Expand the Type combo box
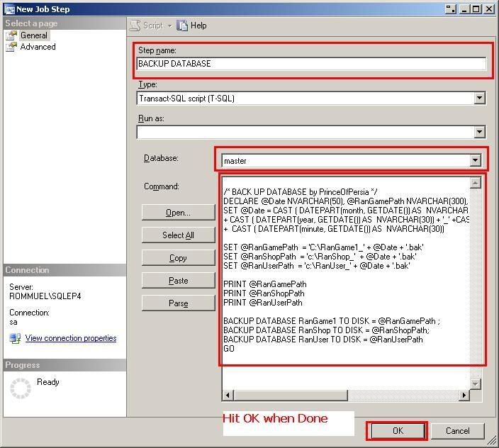499x448 pixels. point(479,99)
